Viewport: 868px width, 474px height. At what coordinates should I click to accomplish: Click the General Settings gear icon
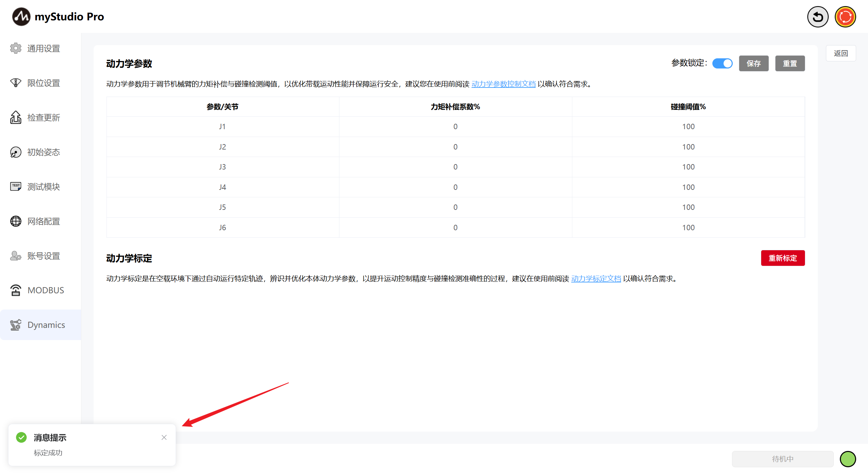click(16, 48)
